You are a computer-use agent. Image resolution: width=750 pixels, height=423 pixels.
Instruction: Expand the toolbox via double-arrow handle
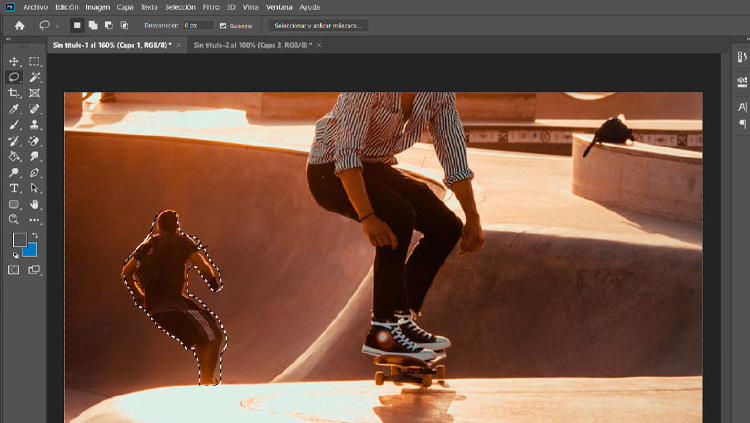pyautogui.click(x=8, y=39)
